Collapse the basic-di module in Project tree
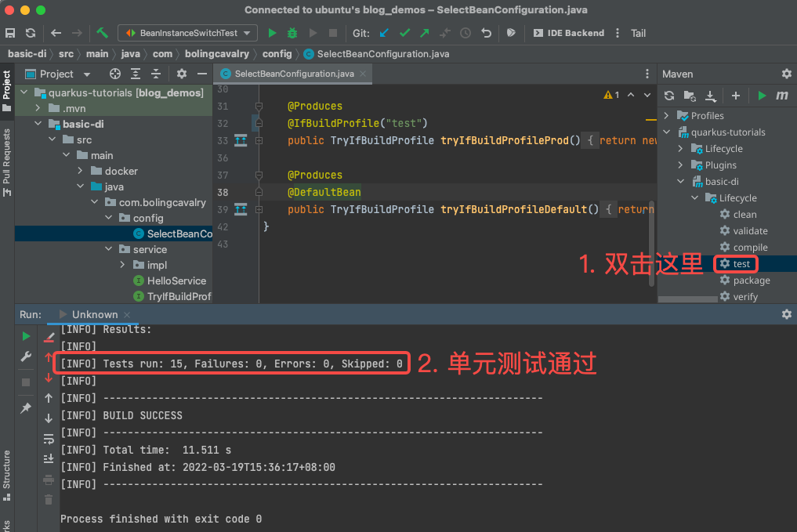The height and width of the screenshot is (532, 797). point(38,124)
